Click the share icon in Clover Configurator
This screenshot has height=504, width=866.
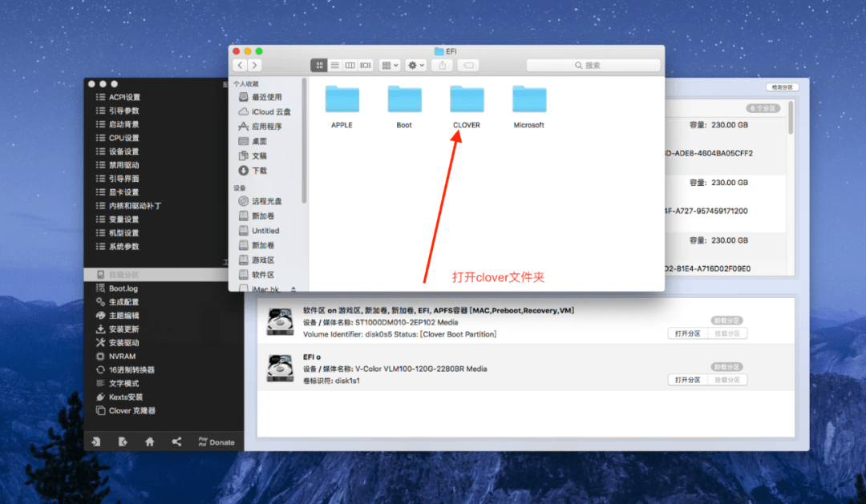[176, 442]
